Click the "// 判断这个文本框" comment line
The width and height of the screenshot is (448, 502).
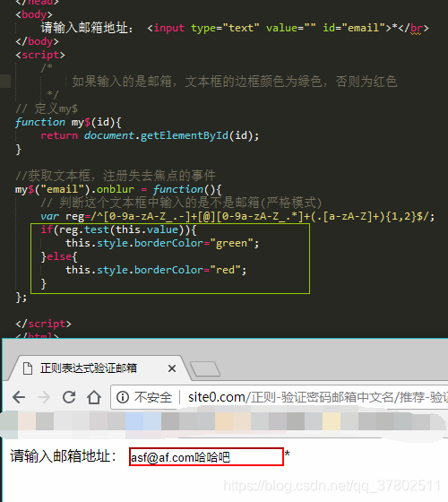(x=181, y=203)
